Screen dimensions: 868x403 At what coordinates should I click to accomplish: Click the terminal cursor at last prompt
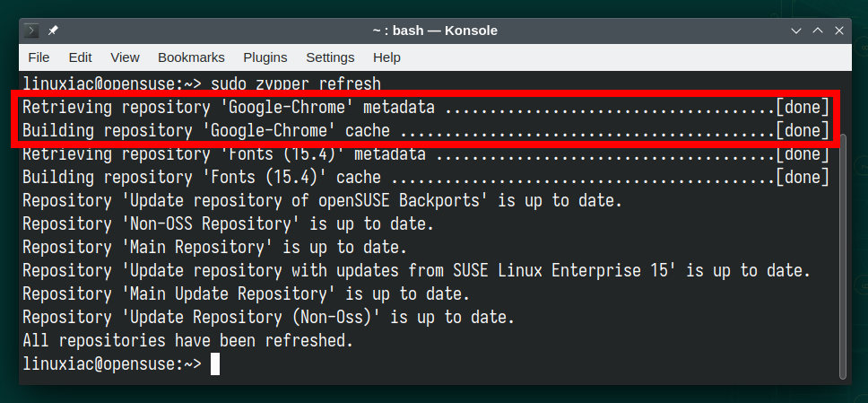click(215, 364)
